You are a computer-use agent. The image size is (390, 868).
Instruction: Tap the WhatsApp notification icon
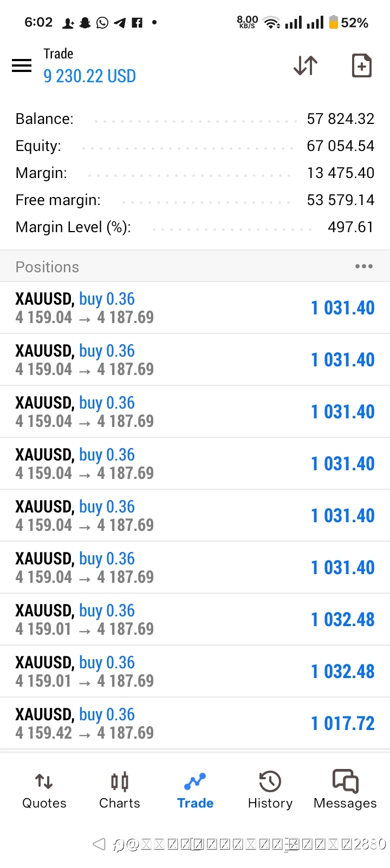[x=102, y=23]
